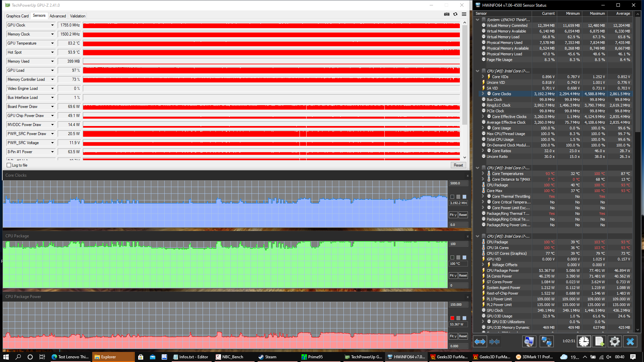Open the GPU Temperature sensor dropdown
644x362 pixels.
tap(52, 43)
